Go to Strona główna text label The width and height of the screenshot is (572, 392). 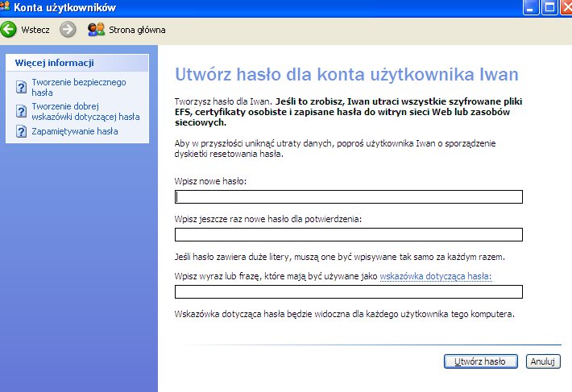[x=139, y=30]
